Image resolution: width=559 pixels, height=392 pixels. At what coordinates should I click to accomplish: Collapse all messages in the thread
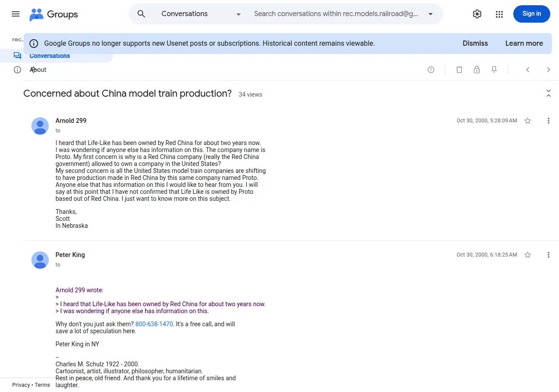click(x=549, y=93)
